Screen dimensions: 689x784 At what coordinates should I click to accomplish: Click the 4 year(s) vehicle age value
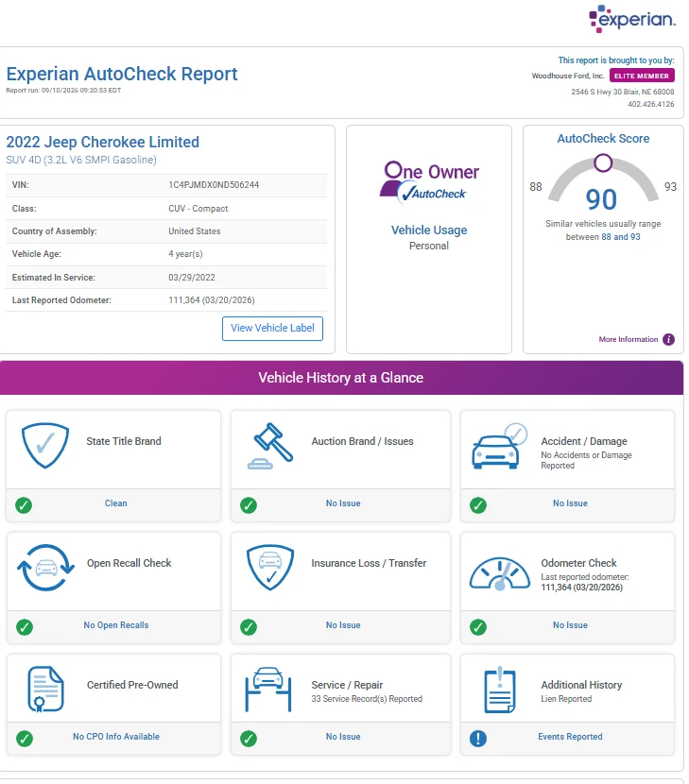tap(185, 254)
